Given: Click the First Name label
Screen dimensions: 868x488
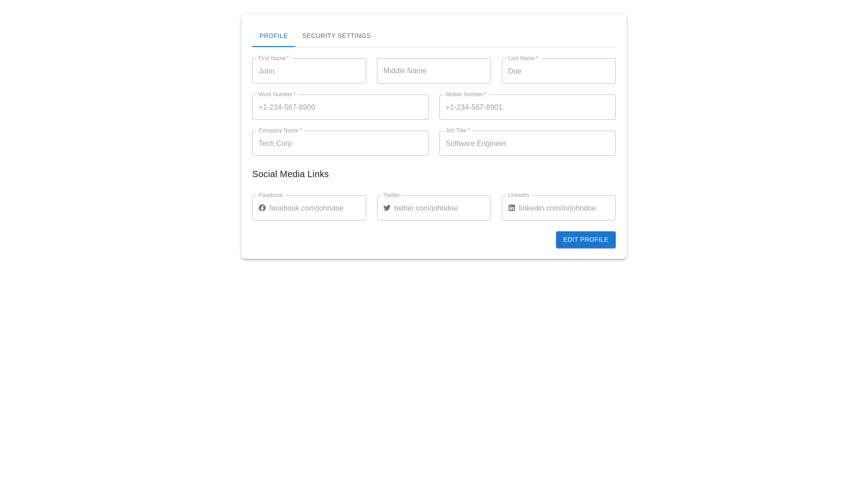Looking at the screenshot, I should [274, 58].
